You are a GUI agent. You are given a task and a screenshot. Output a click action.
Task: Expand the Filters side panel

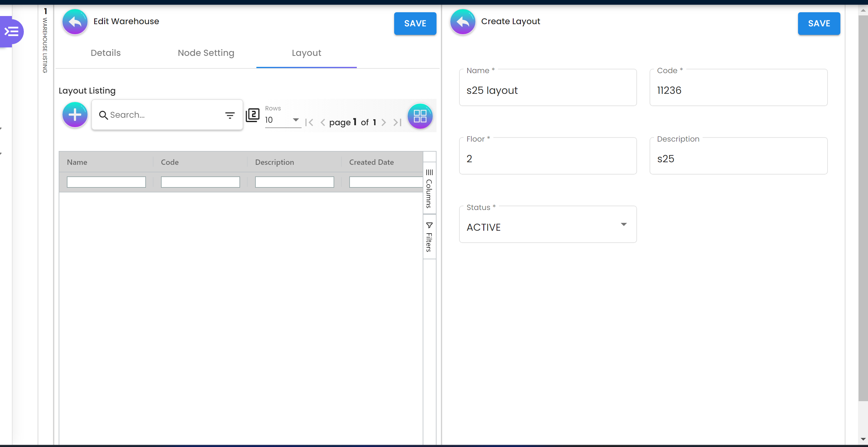pyautogui.click(x=429, y=237)
